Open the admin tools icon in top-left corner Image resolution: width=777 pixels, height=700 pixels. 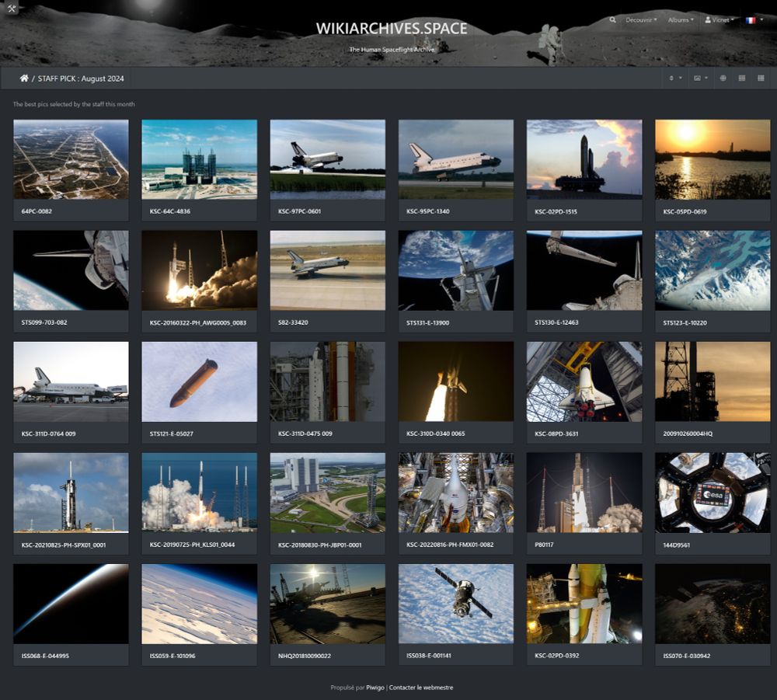[12, 9]
